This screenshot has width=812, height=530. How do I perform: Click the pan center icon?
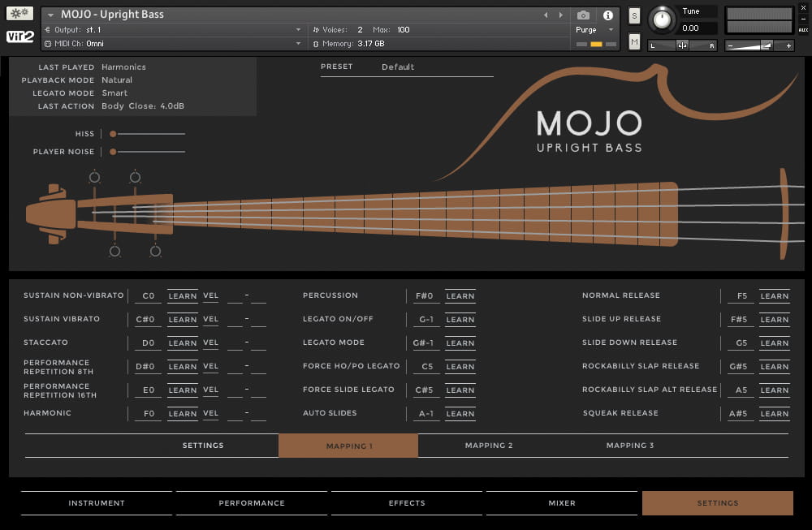[x=683, y=45]
